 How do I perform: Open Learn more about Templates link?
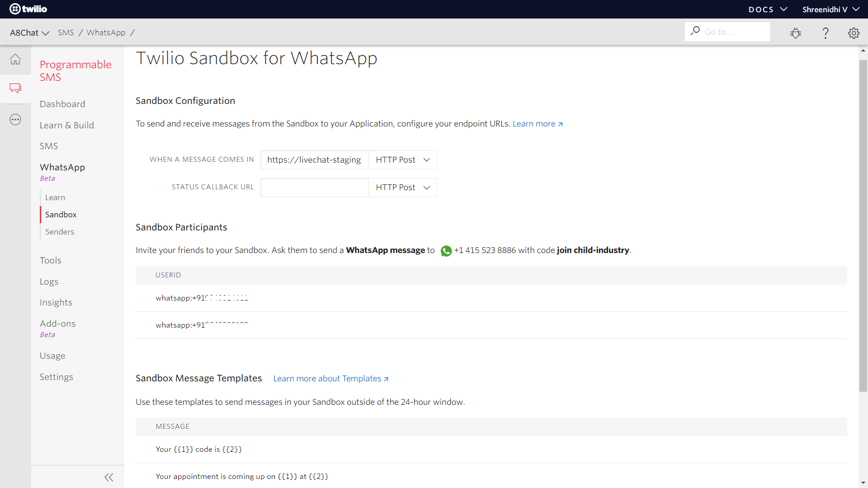pos(331,379)
